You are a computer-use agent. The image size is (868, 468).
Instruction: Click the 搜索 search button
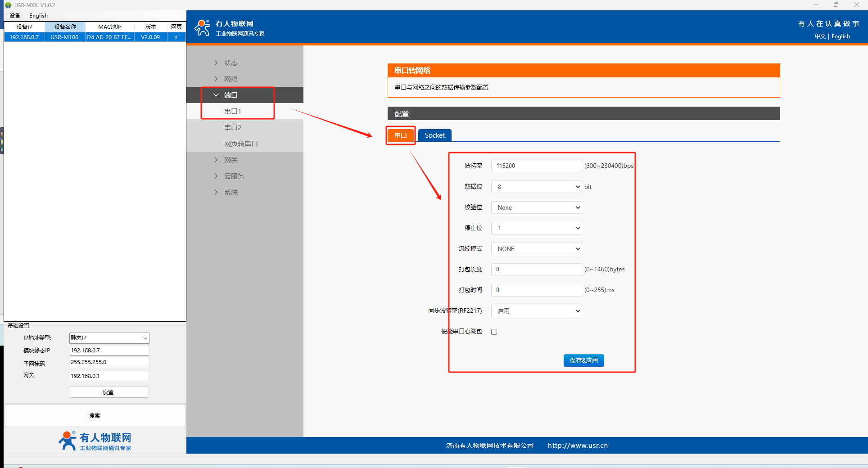(95, 416)
